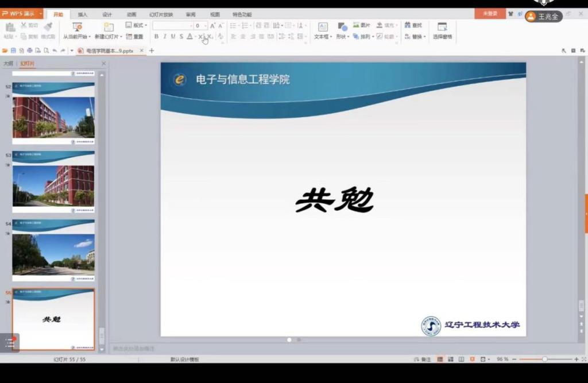
Task: Click the Underline text icon
Action: pos(173,37)
